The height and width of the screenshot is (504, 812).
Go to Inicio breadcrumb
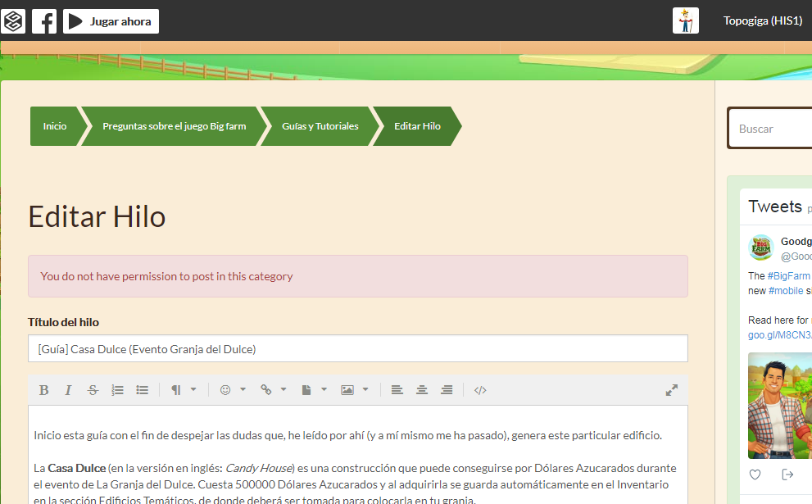click(55, 126)
